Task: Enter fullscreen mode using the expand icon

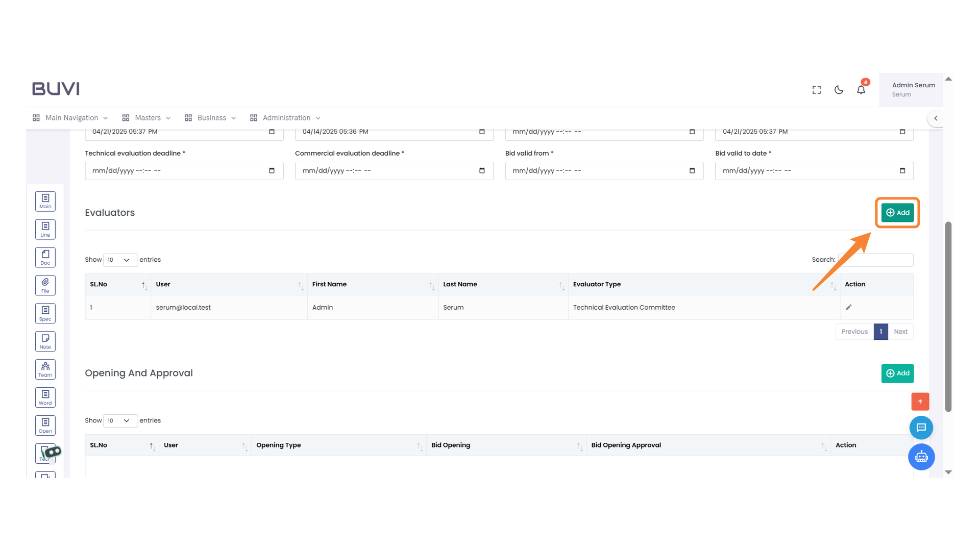Action: [816, 90]
